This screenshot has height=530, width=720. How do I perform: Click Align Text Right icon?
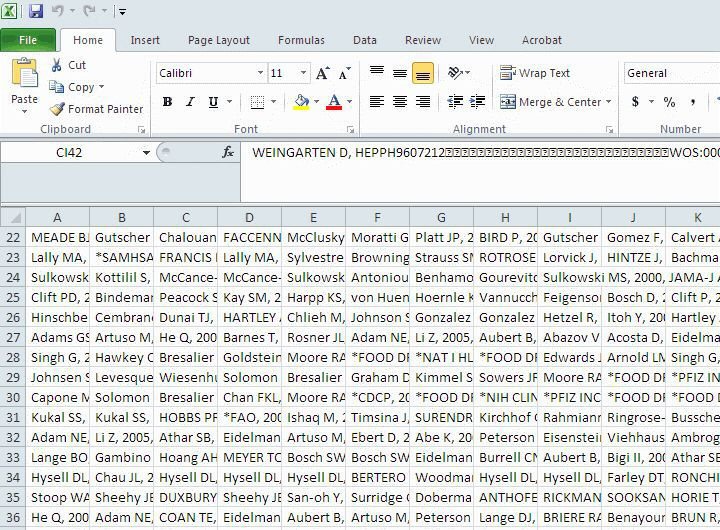423,101
